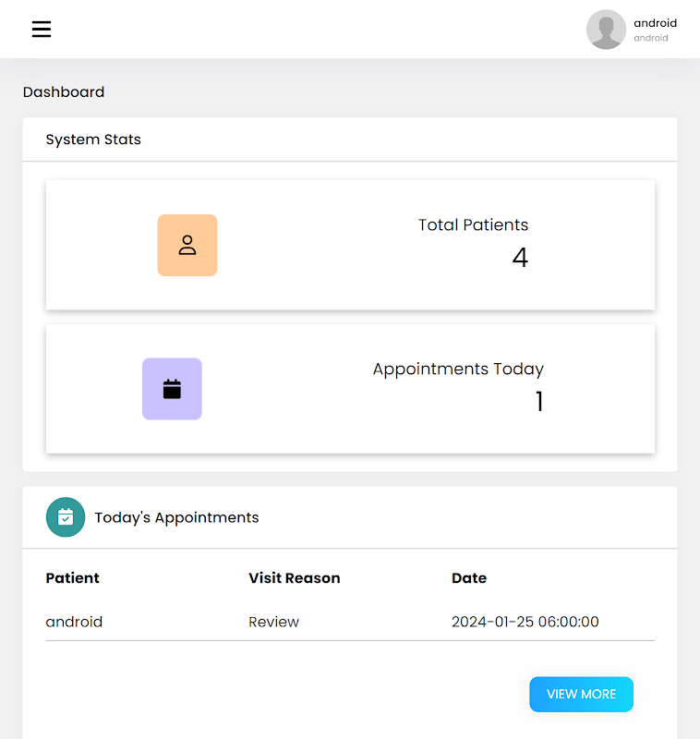Click the appointments today count 1

[539, 402]
